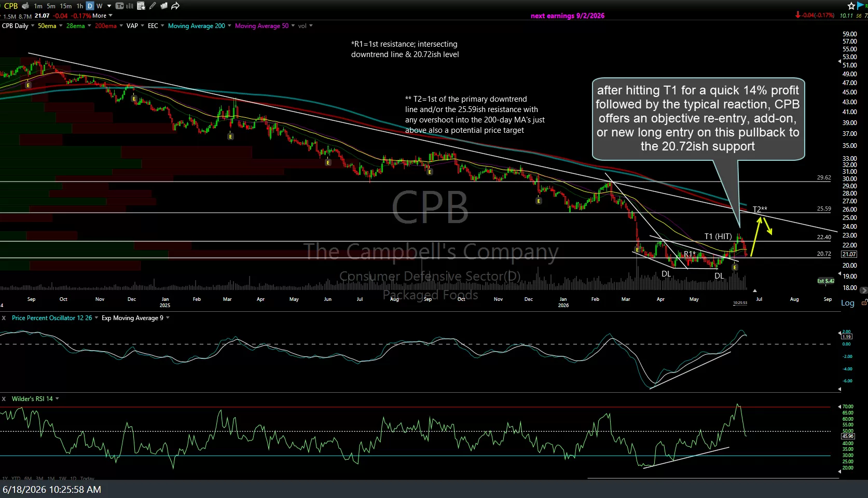Select the Weekly (W) timeframe
868x498 pixels.
(x=100, y=6)
